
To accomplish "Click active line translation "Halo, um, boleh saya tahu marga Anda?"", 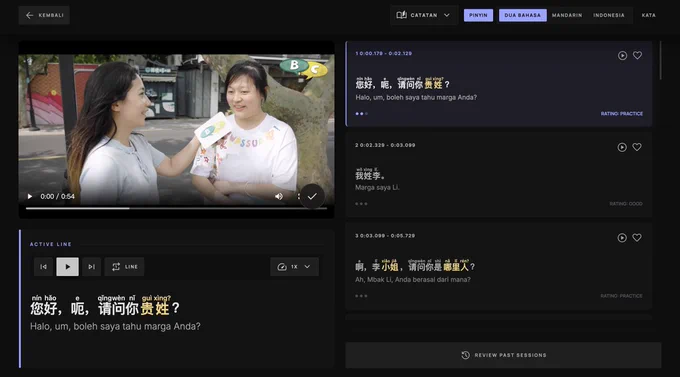I will tap(115, 326).
